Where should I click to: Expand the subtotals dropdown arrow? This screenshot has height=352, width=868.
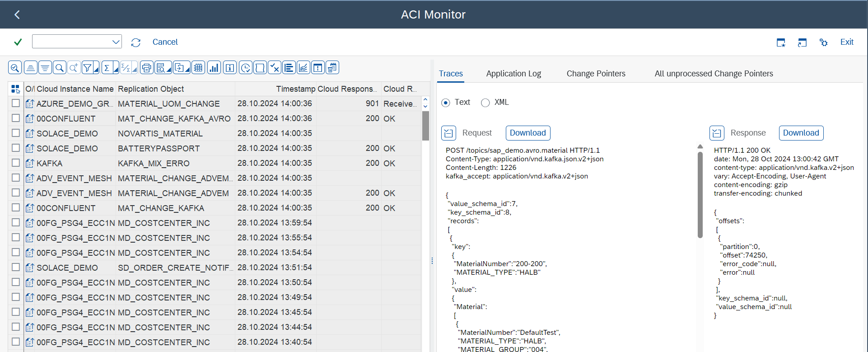pos(135,69)
